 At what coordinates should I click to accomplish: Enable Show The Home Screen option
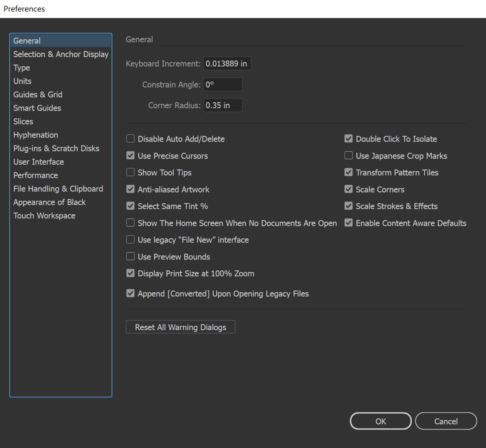pyautogui.click(x=130, y=223)
